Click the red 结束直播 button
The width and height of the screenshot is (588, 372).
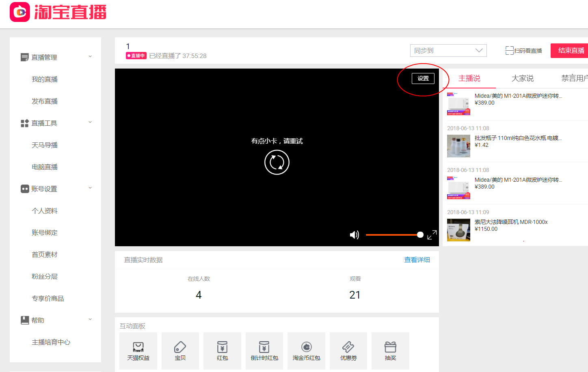point(569,51)
